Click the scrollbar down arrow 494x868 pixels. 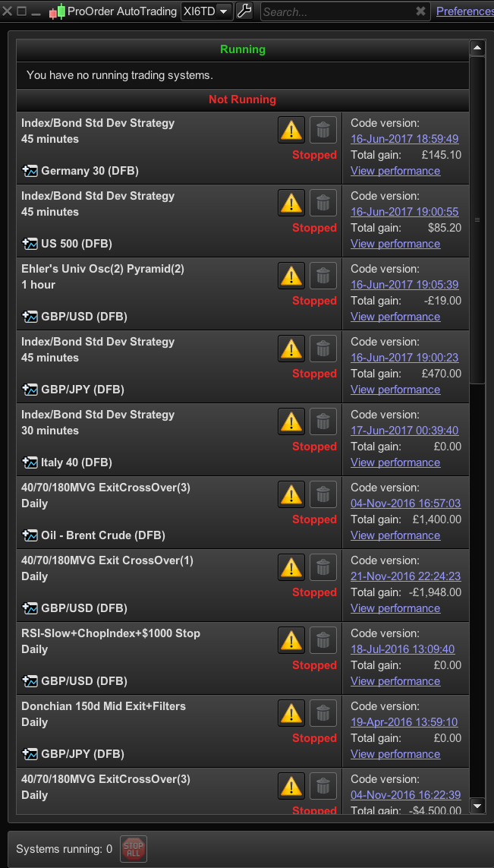[477, 804]
